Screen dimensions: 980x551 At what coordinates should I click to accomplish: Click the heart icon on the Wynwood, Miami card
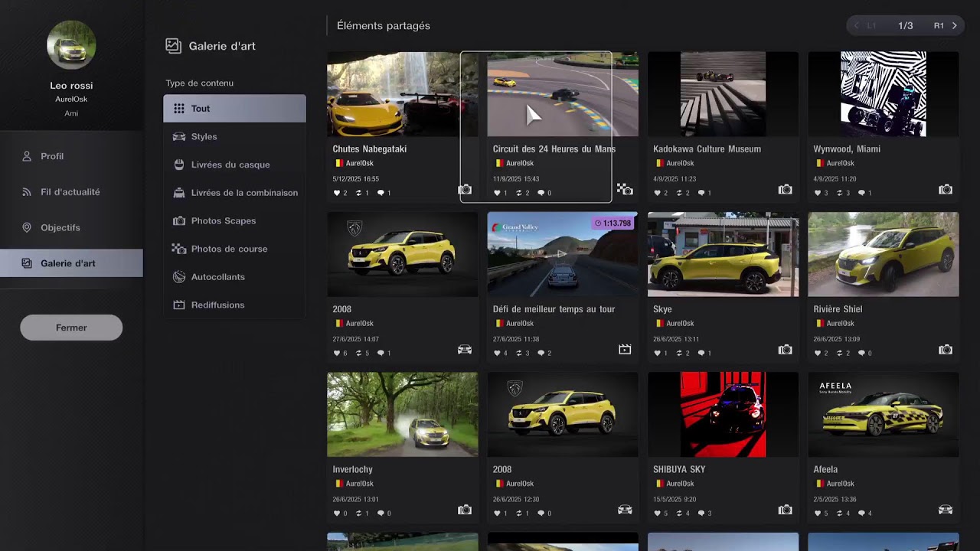818,193
